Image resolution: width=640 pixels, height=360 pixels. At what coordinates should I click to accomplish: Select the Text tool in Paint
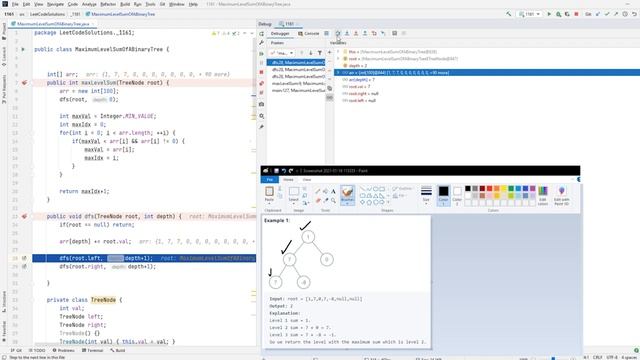333,191
